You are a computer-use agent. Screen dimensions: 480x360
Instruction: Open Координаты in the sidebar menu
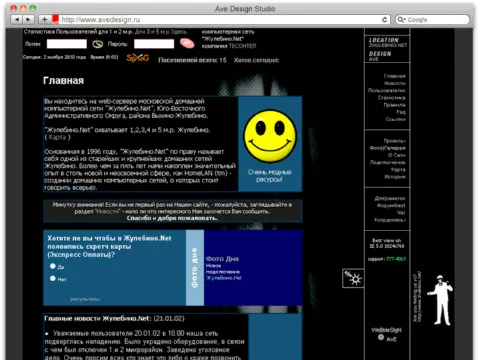click(x=390, y=220)
